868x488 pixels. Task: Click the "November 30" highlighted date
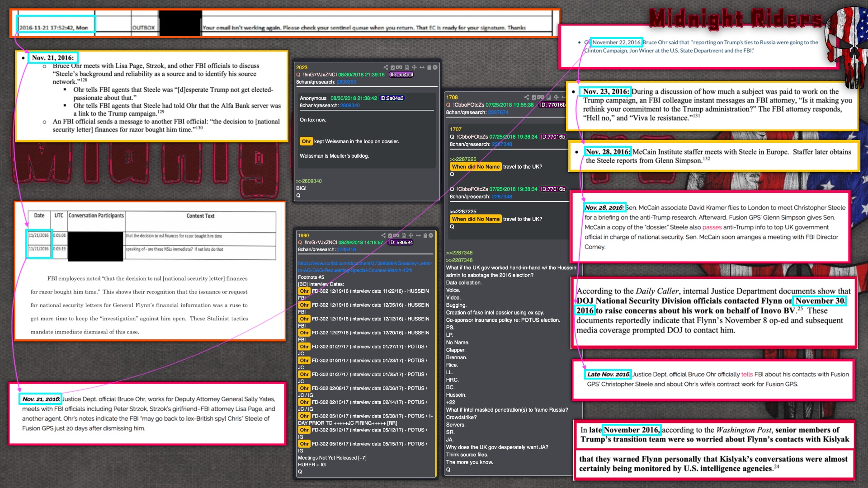(x=820, y=301)
